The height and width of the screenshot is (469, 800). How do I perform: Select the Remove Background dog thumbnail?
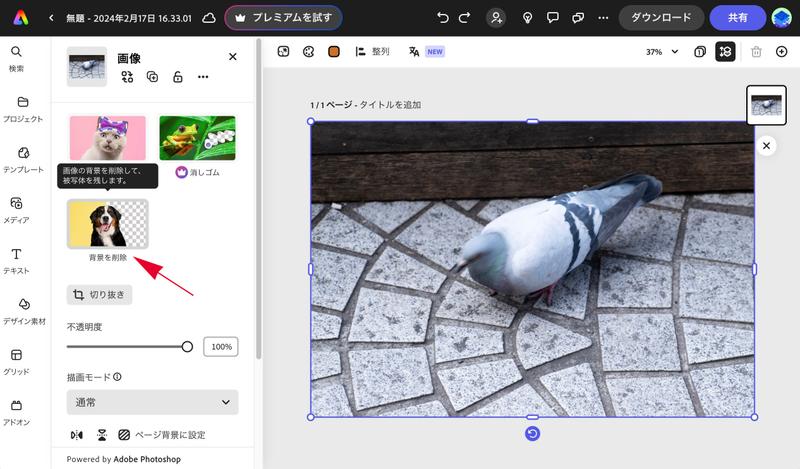pos(107,223)
